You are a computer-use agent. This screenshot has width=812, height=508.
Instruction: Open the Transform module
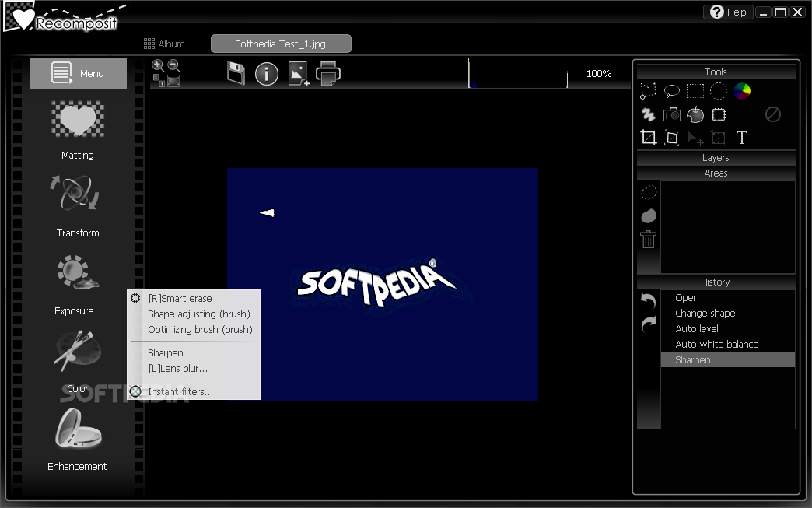tap(78, 207)
